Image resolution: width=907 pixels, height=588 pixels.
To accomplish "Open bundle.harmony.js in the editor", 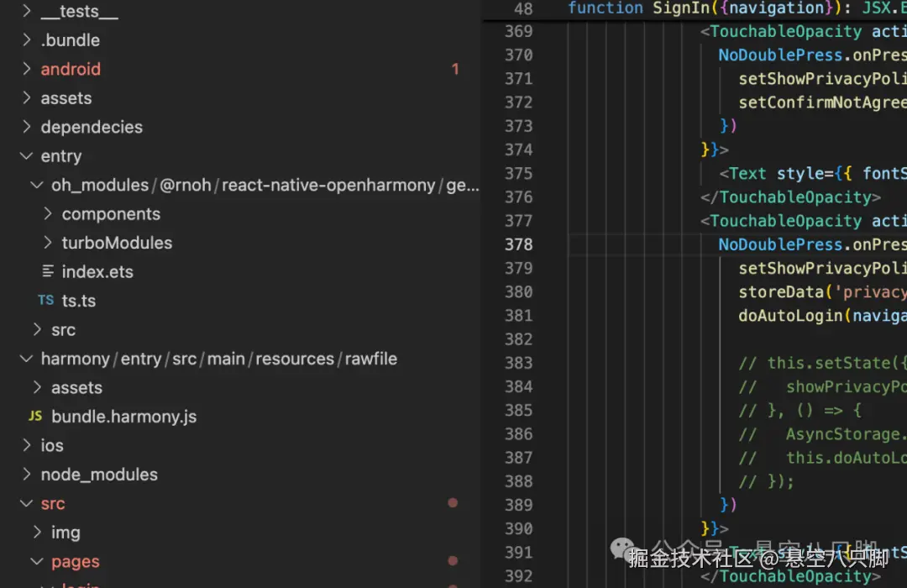I will [123, 417].
